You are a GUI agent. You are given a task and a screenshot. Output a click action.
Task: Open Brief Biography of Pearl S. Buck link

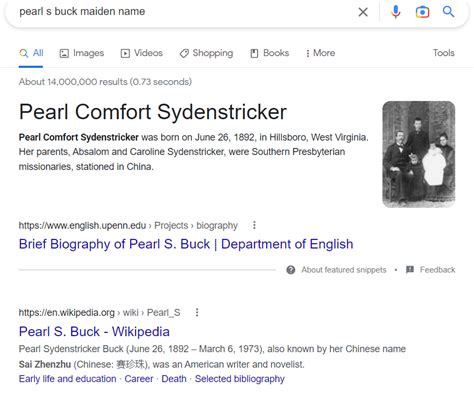(186, 244)
